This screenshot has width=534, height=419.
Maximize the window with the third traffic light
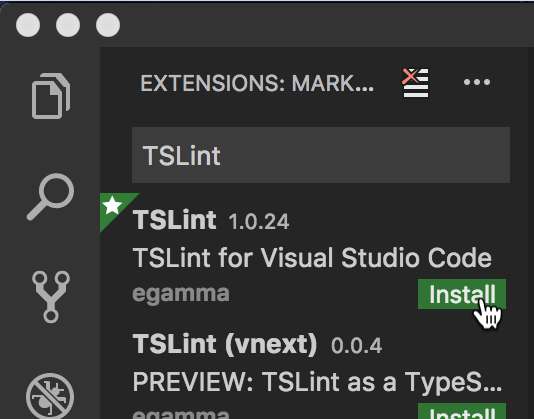(x=108, y=25)
